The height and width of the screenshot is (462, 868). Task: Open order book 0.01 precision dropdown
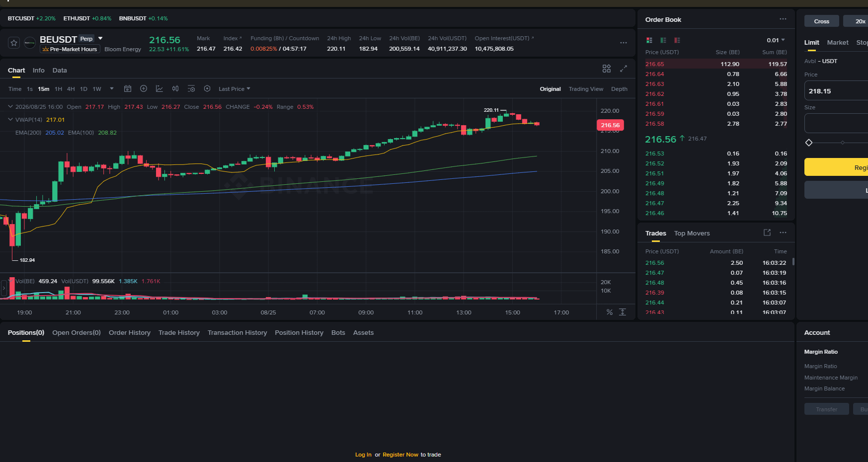click(776, 40)
